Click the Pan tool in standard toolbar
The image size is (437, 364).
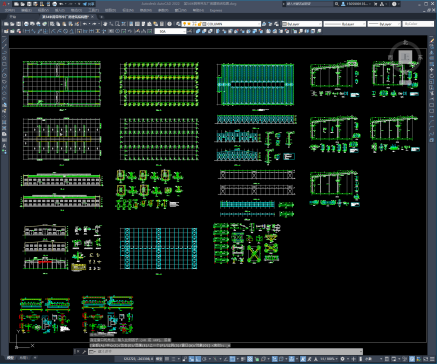point(105,24)
